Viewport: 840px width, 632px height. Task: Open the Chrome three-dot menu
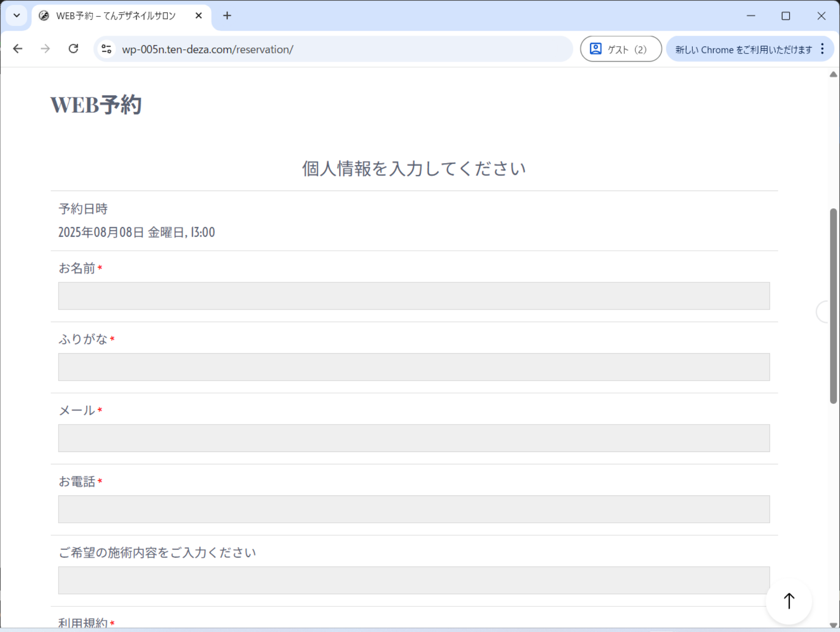pos(822,49)
